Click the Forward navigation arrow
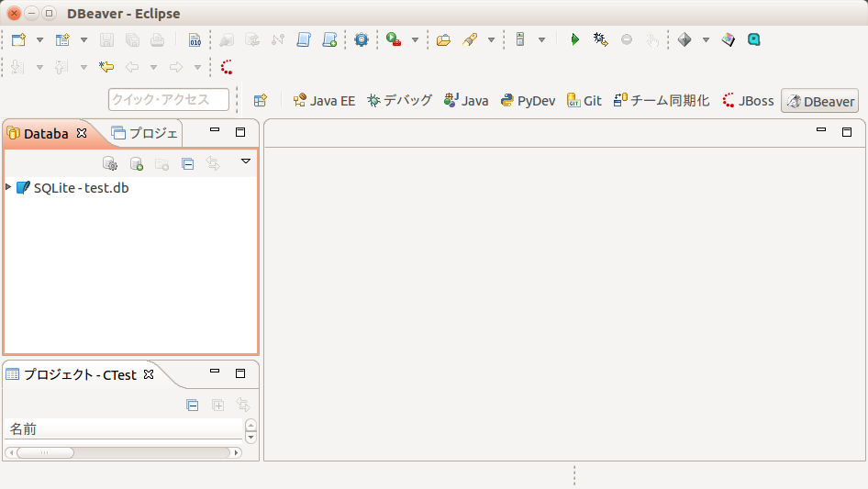 (x=176, y=68)
